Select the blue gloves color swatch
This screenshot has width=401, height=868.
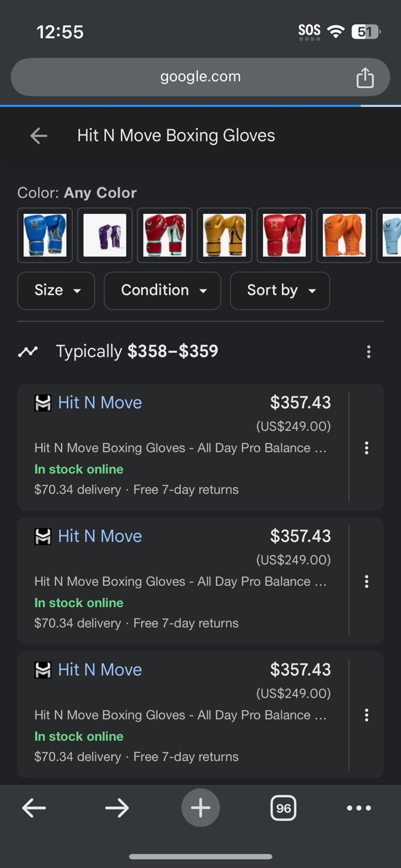pos(45,235)
